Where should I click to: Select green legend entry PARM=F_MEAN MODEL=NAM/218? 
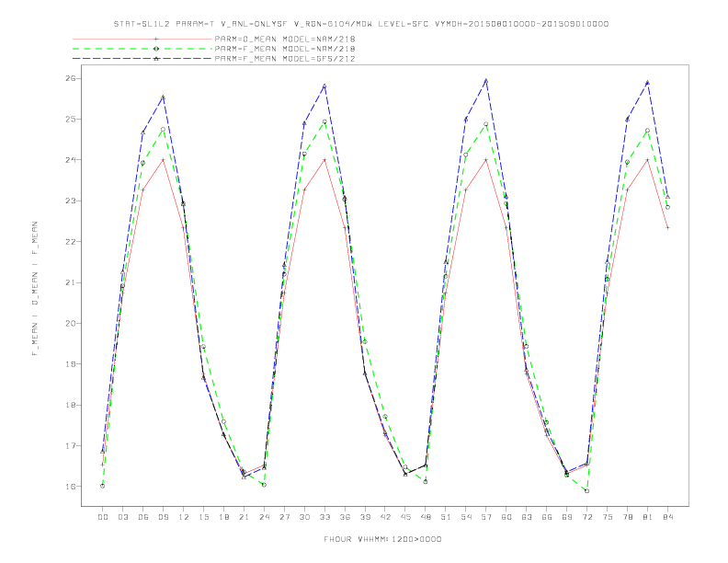tap(285, 49)
